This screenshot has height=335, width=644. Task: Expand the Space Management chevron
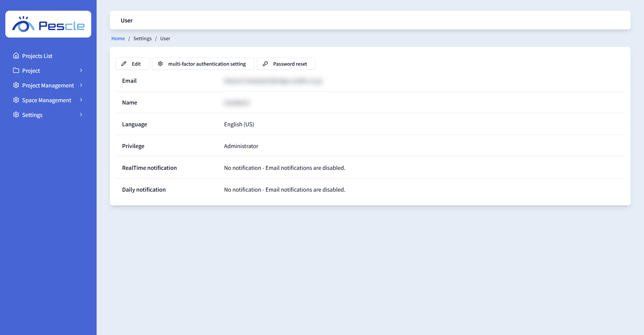[x=81, y=100]
